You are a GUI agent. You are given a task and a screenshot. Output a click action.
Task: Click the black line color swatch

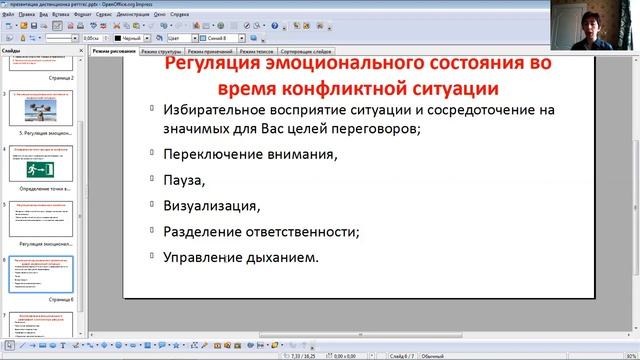tap(118, 38)
